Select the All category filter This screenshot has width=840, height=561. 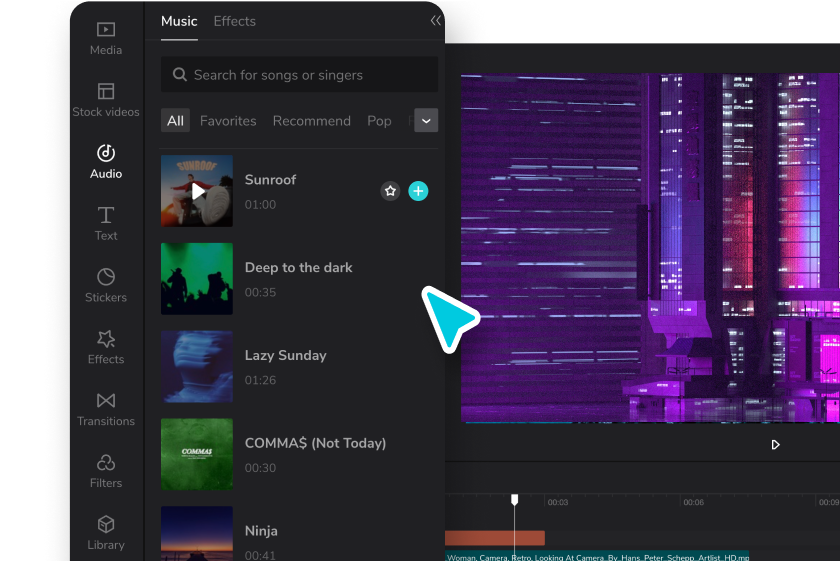click(175, 121)
